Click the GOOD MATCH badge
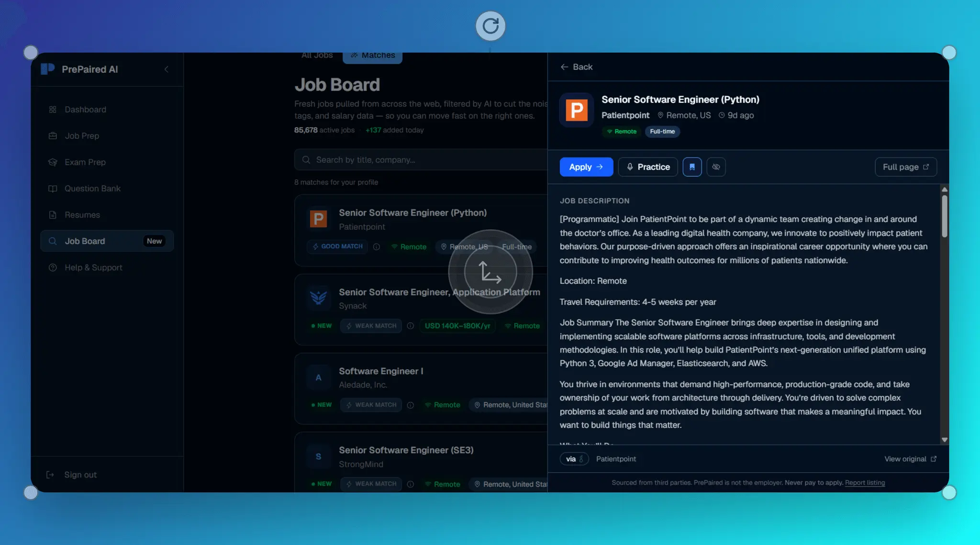Screen dimensions: 980x545 337,246
